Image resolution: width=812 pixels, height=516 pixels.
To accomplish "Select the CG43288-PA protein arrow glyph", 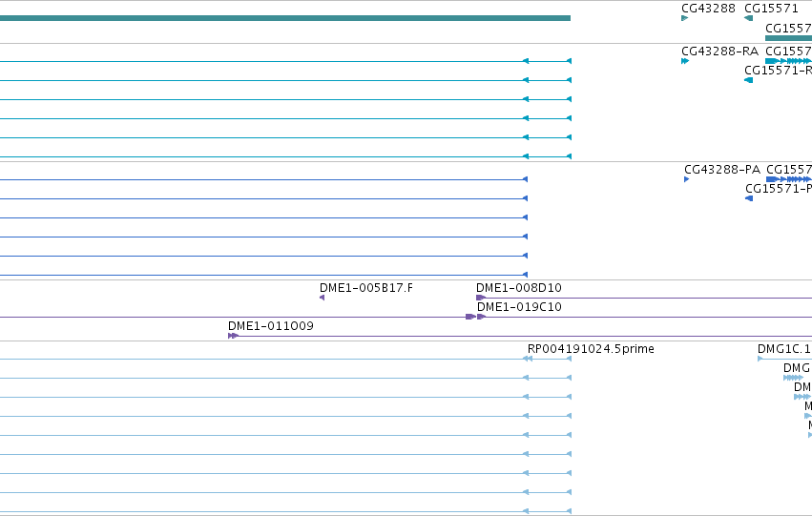I will coord(687,179).
